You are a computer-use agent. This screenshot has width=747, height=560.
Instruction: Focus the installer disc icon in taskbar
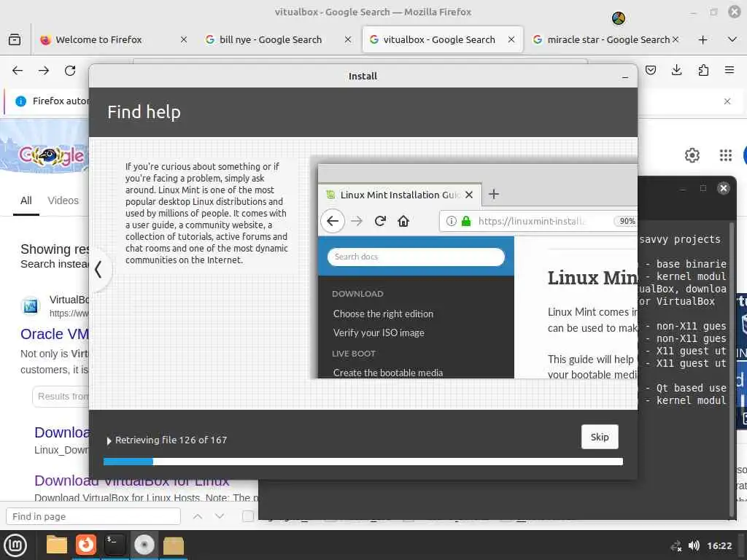[x=144, y=545]
